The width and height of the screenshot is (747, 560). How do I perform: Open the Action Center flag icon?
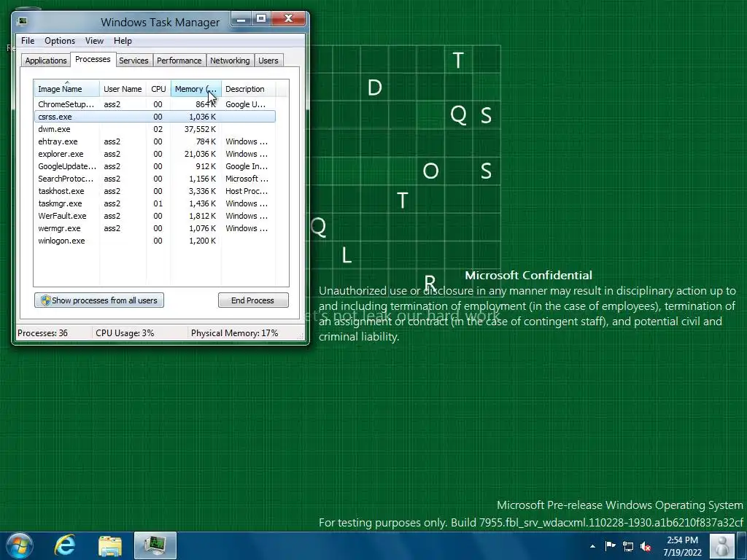(x=611, y=546)
